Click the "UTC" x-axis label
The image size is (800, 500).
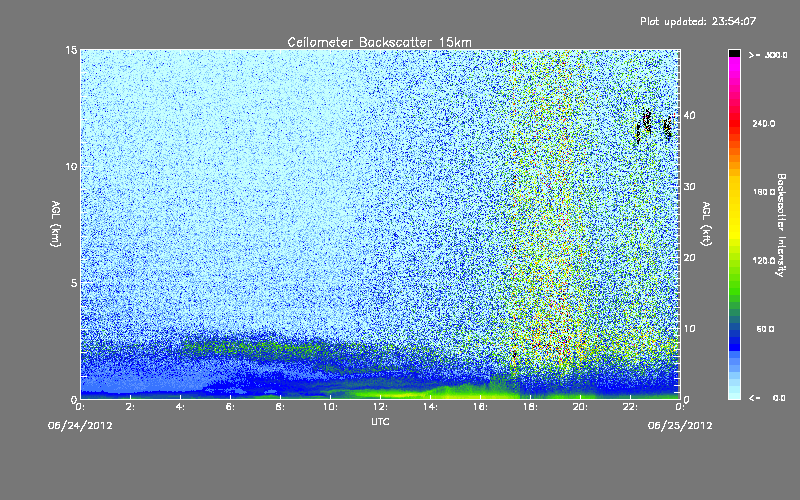380,421
